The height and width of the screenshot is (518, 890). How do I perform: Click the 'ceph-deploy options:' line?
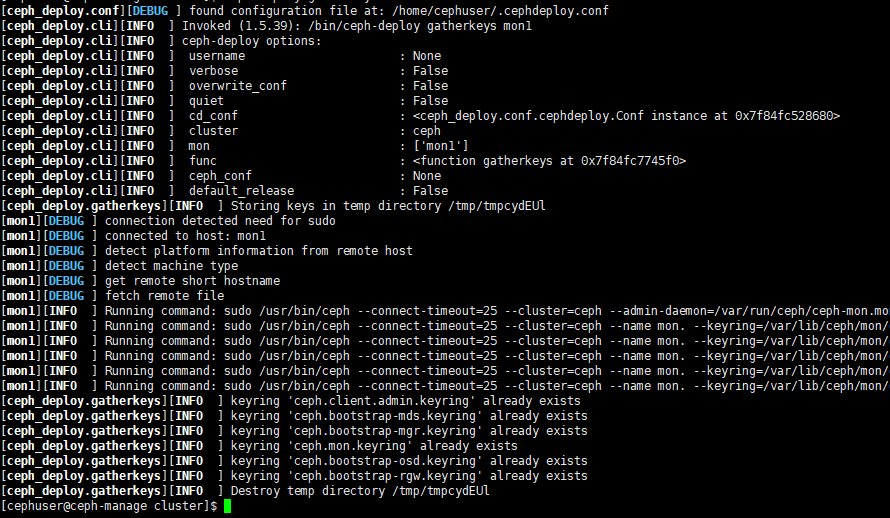tap(251, 41)
